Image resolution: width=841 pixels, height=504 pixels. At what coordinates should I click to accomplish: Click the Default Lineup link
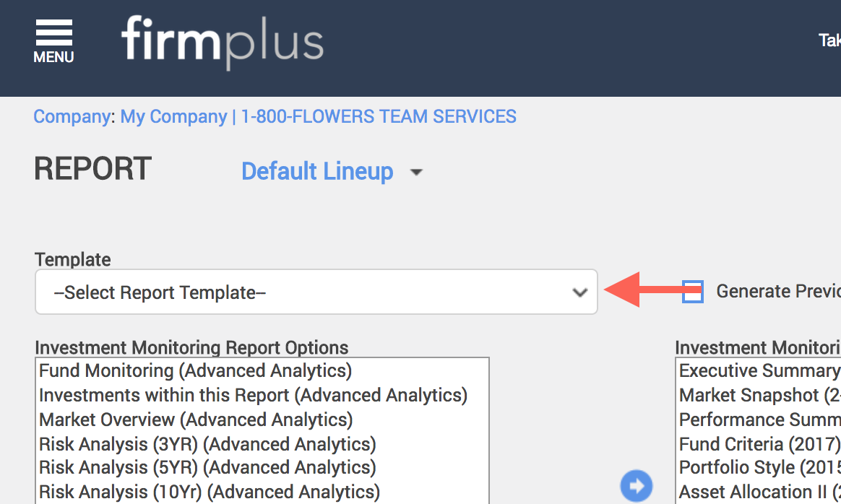coord(317,172)
